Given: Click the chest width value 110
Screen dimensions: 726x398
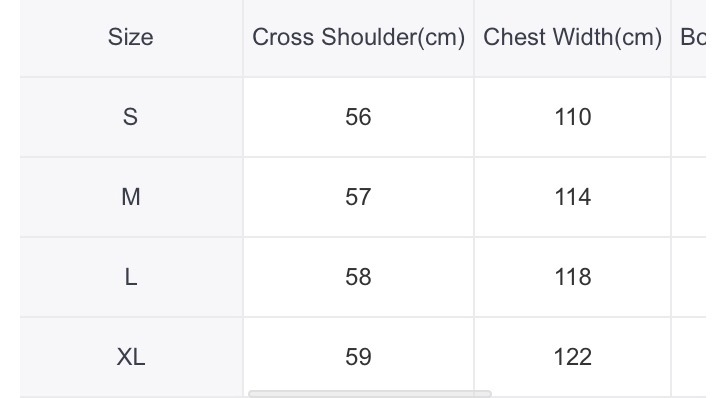Looking at the screenshot, I should (573, 117).
